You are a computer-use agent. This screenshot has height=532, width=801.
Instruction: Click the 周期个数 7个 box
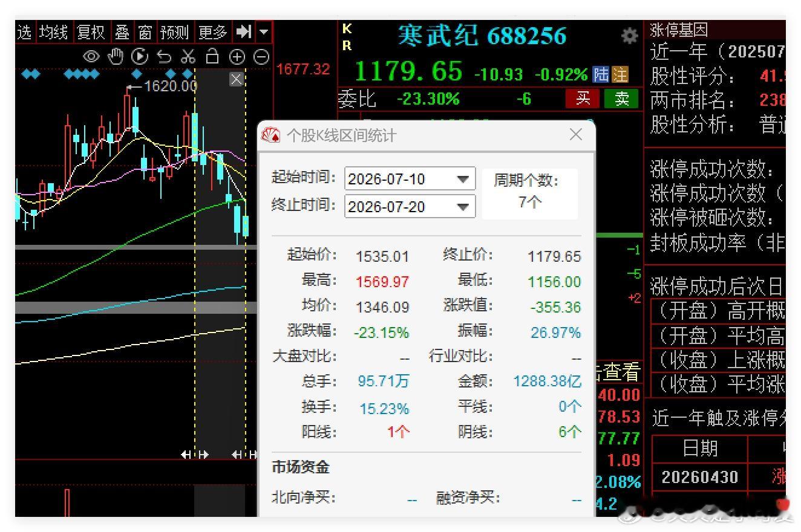(530, 192)
